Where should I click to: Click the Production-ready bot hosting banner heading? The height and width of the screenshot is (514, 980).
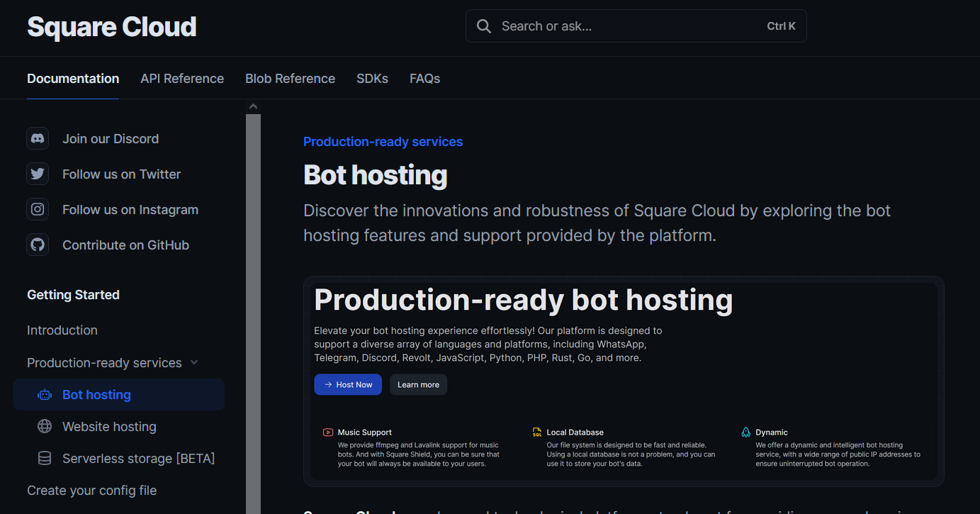523,300
